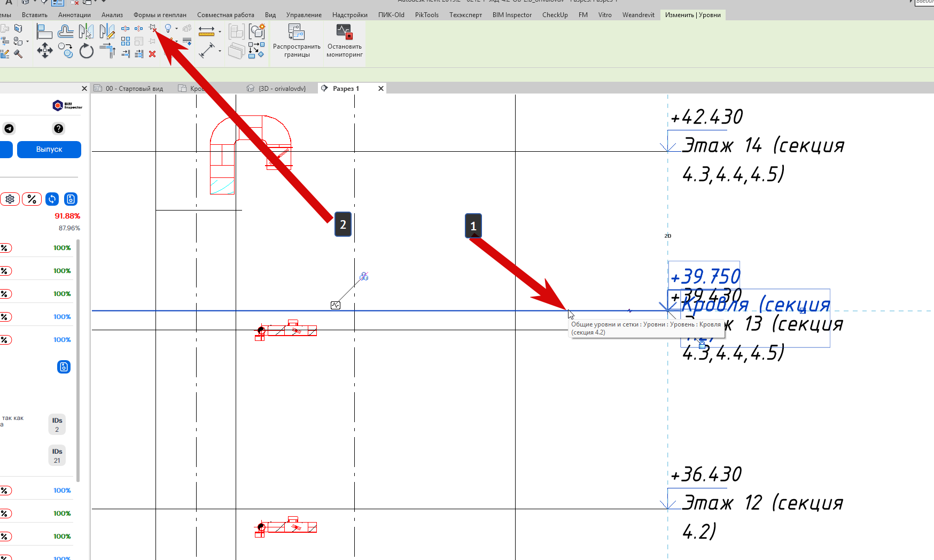
Task: Switch to the {3D - orivalovdv} view tab
Action: [282, 89]
